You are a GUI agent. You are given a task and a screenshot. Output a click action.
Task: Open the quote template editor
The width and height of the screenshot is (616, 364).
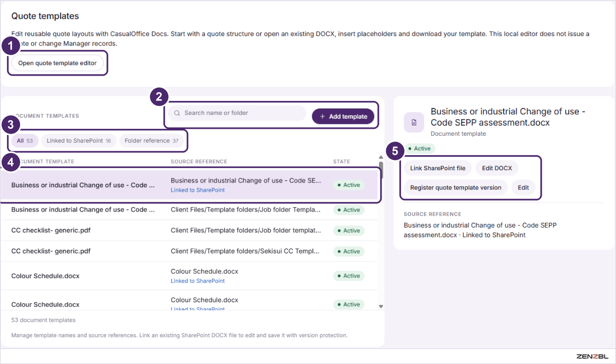58,63
